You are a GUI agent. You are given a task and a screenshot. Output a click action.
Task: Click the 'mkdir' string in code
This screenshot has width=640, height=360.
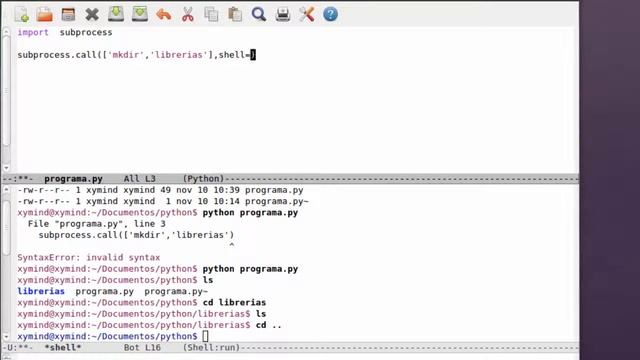(x=126, y=55)
